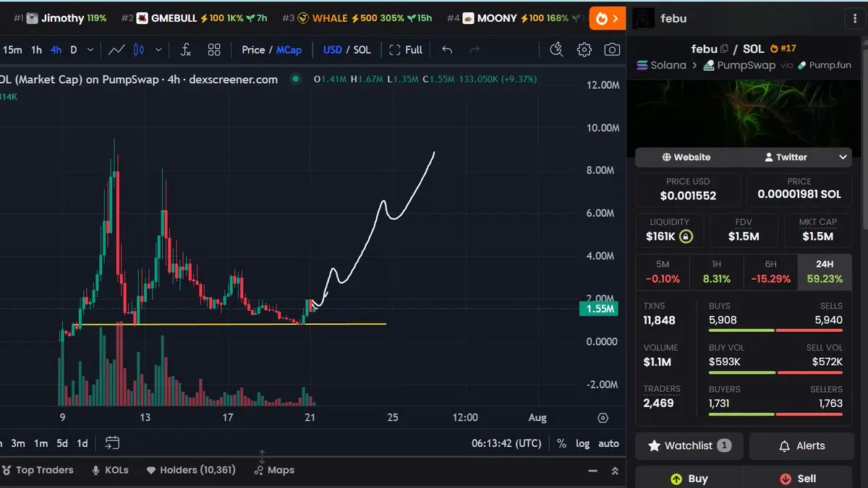Set chart date range to 1m
This screenshot has height=488, width=868.
pos(41,443)
